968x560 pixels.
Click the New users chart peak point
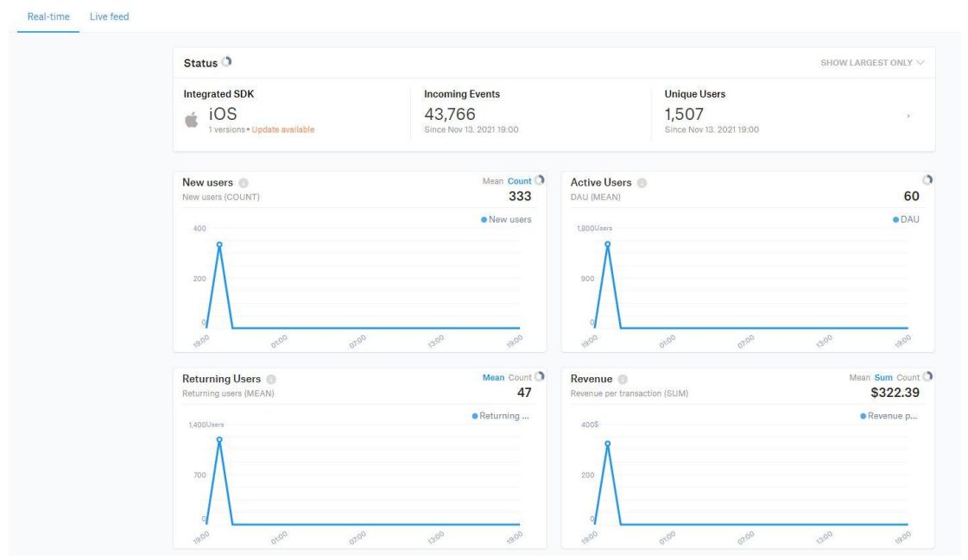coord(219,244)
